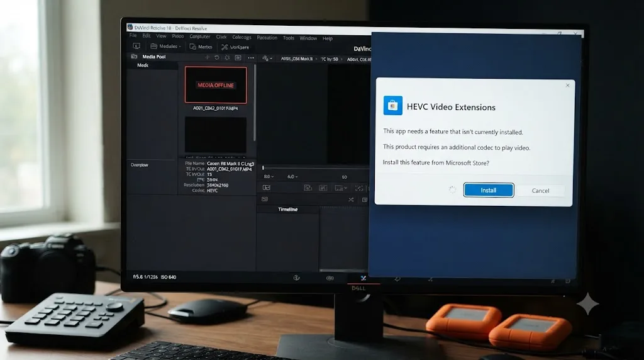Click the 'ISO 640' status bar text
Viewport: 644px width, 360px height.
coord(169,277)
